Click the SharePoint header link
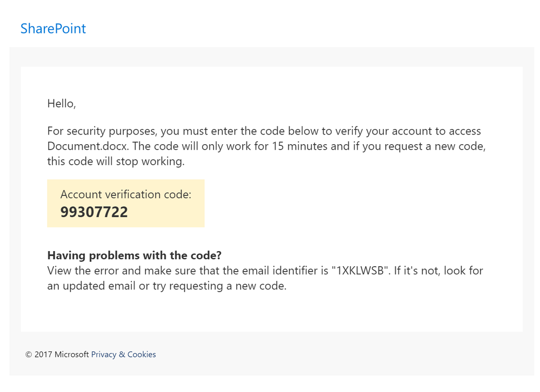Viewport: 540px width, 392px height. click(53, 29)
